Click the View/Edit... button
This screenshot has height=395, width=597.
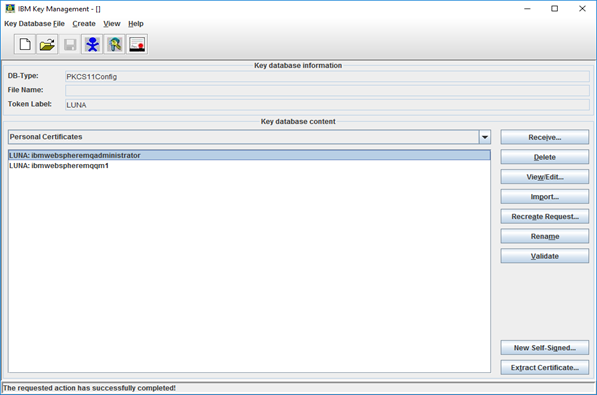pos(544,177)
